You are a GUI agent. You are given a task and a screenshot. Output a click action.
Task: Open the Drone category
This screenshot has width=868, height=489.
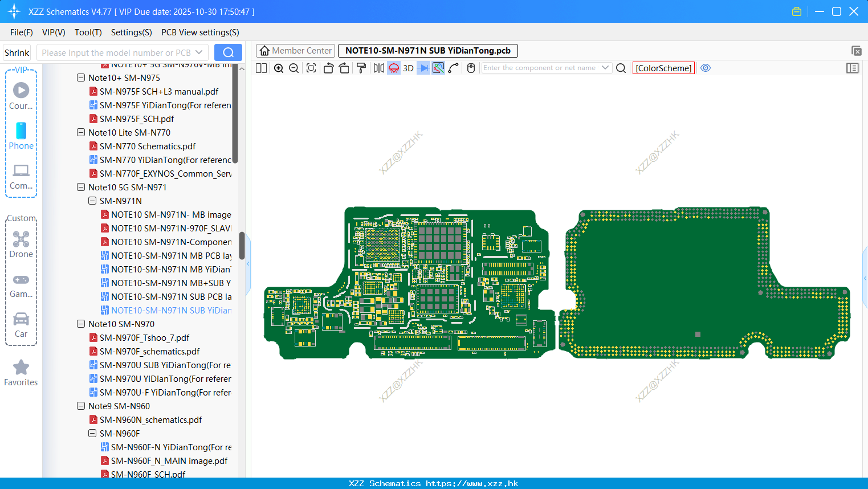(x=21, y=244)
